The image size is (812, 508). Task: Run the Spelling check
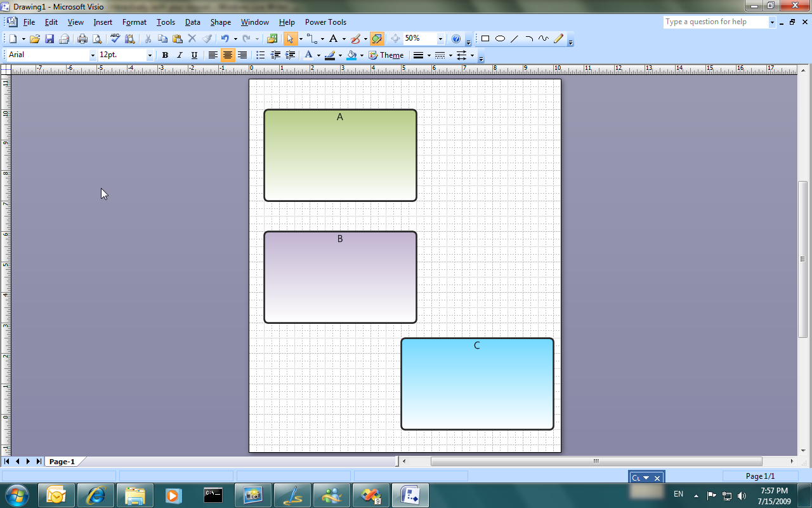click(115, 39)
